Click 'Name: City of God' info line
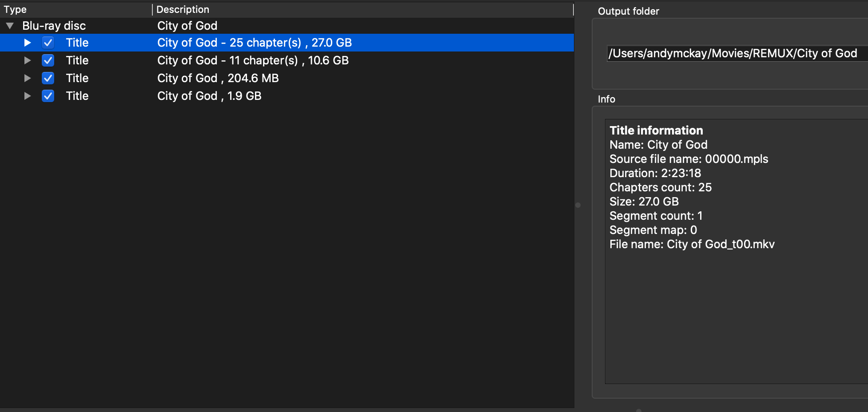Viewport: 868px width, 412px height. point(658,145)
